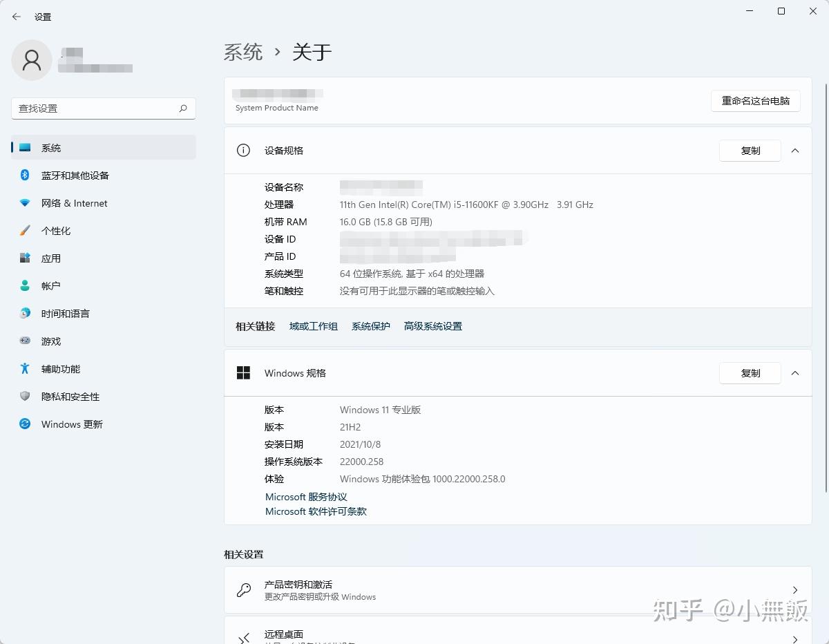Viewport: 829px width, 644px height.
Task: Click 重命名这台电脑 button
Action: (x=755, y=101)
